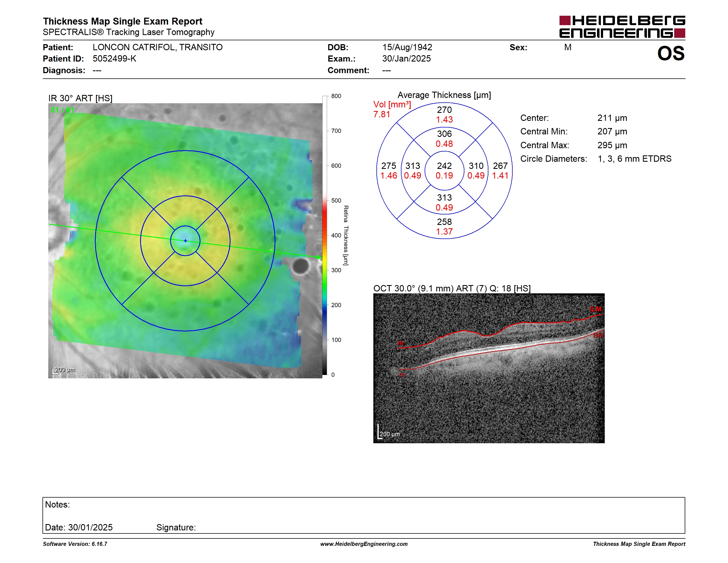
Task: Click the 300 tick on thickness color scale
Action: (x=336, y=270)
